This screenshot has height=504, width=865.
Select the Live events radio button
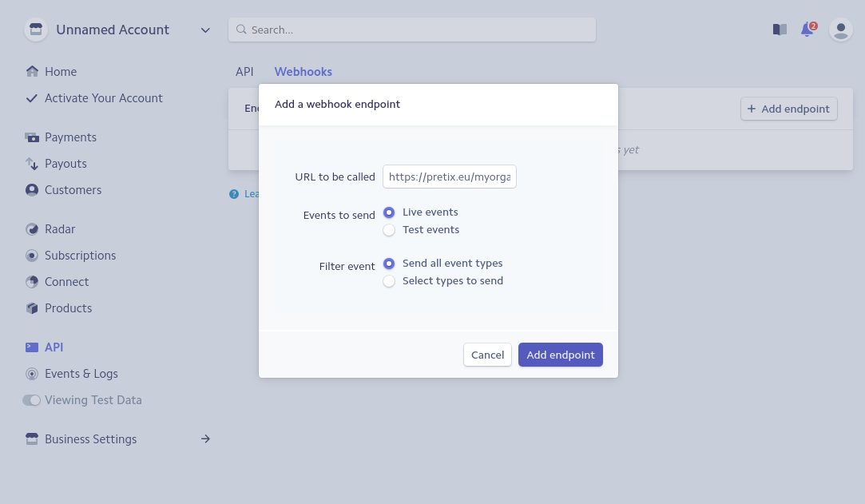(389, 212)
